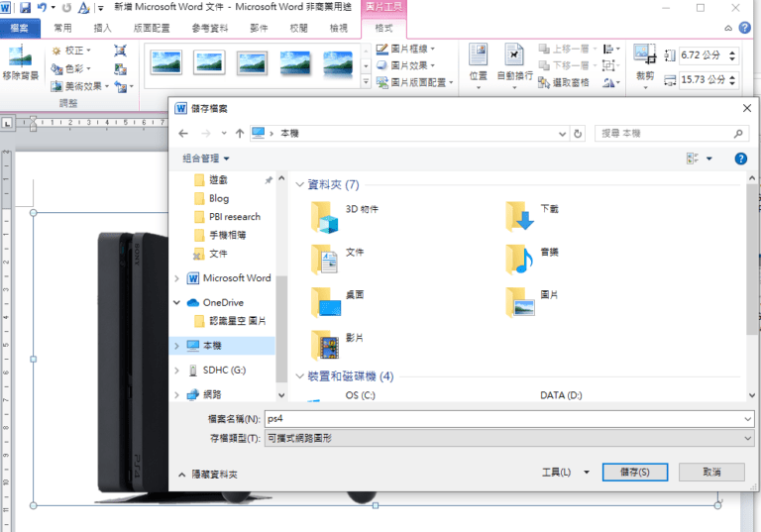Viewport: 761px width, 532px height.
Task: Go up one folder level in dialog
Action: [239, 133]
